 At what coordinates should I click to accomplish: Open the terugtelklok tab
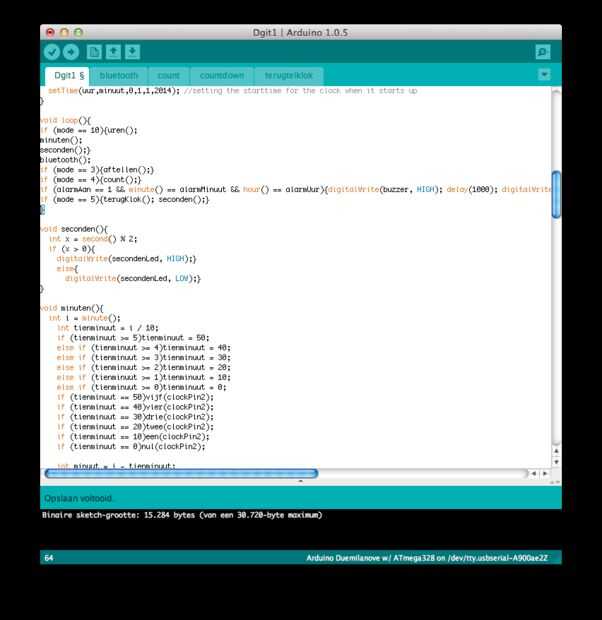288,76
